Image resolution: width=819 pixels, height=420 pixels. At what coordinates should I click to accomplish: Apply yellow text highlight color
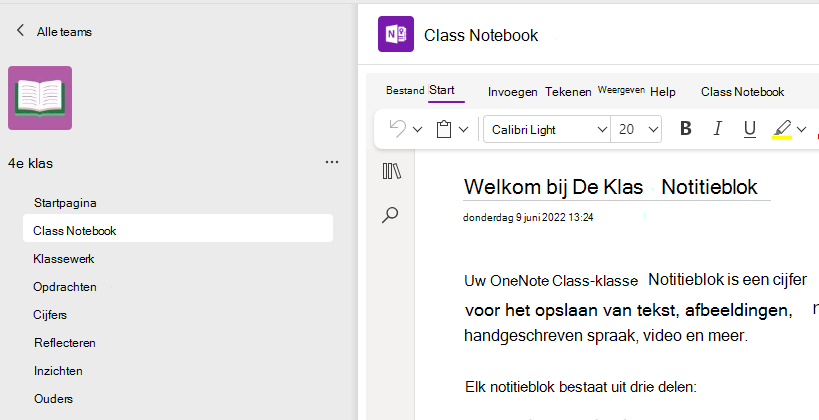(782, 129)
